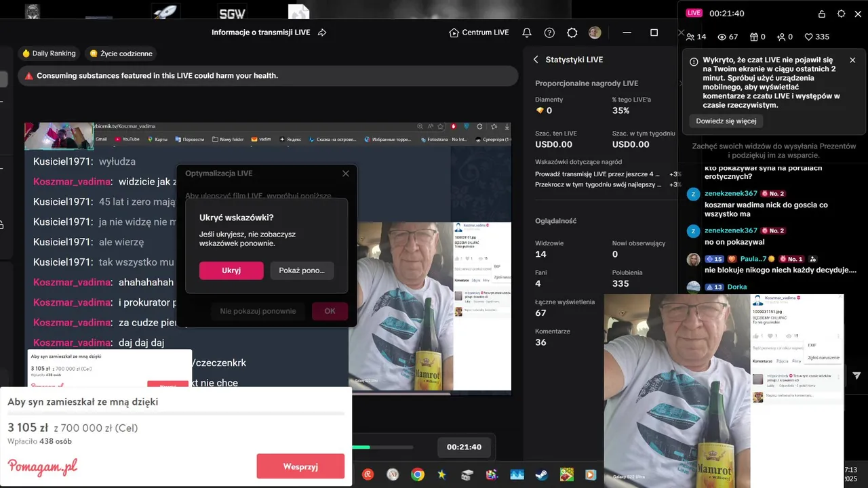Screen dimensions: 868x488
Task: Confirm Ukryj in hide tips dialog
Action: (231, 270)
